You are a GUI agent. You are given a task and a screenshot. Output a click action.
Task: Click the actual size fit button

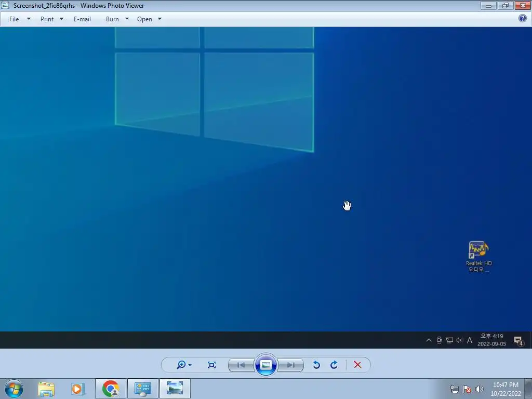pos(212,365)
